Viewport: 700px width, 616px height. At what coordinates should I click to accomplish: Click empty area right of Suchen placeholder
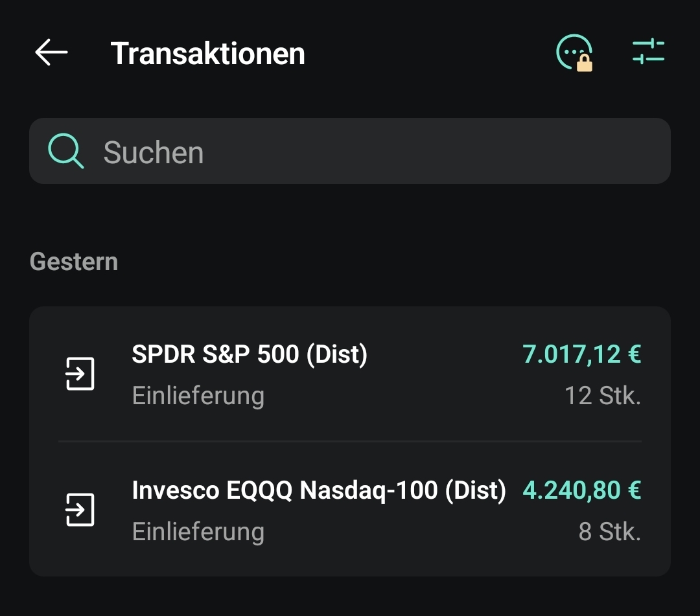point(454,152)
